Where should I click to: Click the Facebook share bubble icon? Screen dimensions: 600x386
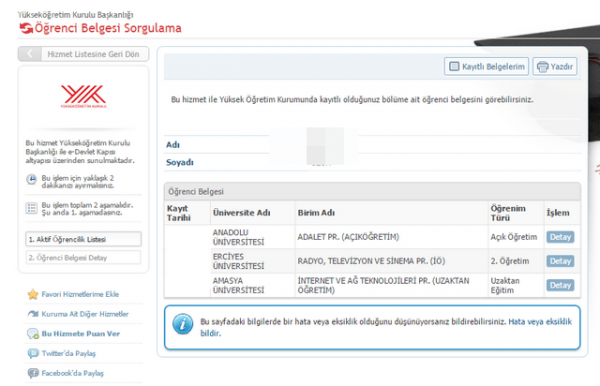click(33, 373)
